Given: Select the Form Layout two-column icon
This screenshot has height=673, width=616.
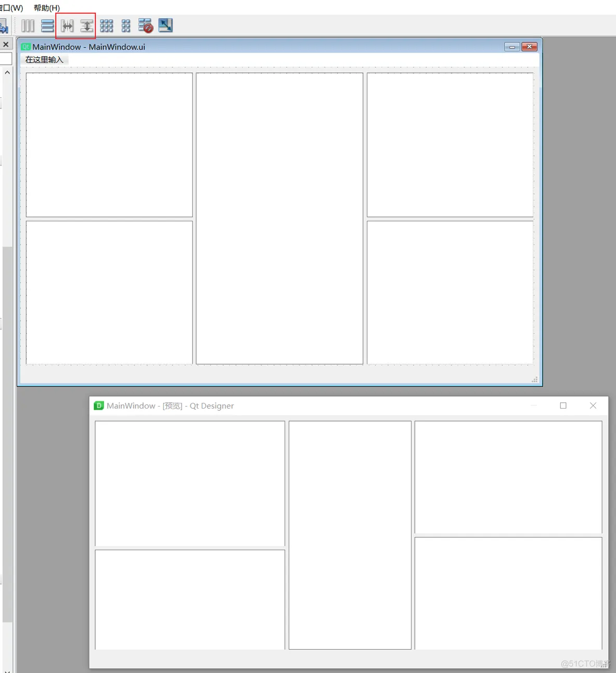Looking at the screenshot, I should (x=126, y=26).
